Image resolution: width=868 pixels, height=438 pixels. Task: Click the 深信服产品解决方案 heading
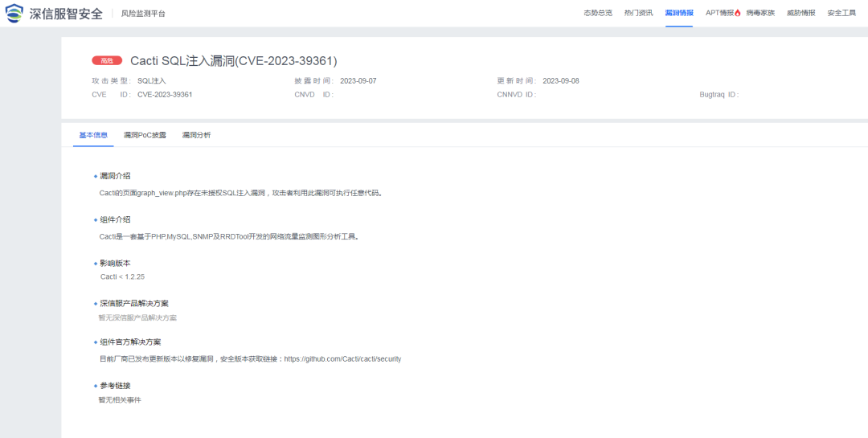pyautogui.click(x=134, y=304)
